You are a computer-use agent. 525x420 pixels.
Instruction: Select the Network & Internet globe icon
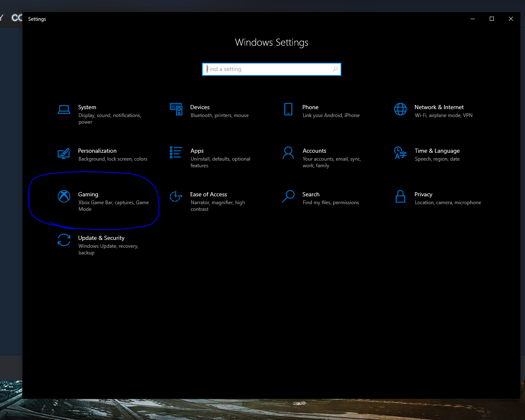pos(400,109)
